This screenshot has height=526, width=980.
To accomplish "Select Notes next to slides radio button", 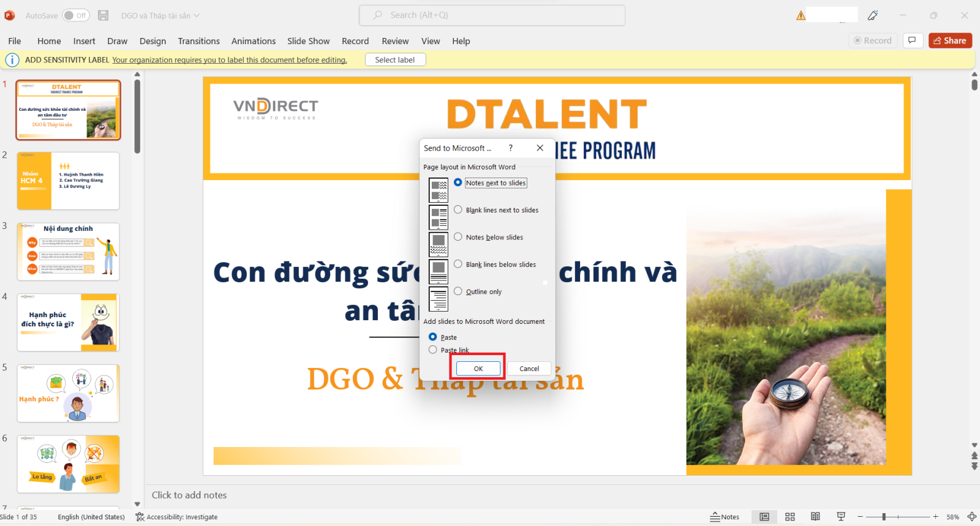I will click(458, 182).
